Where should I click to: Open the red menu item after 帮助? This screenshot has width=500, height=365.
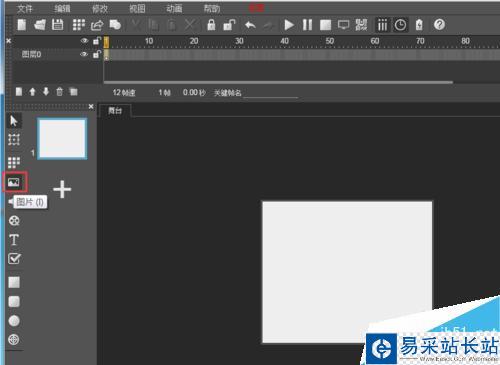click(x=256, y=8)
